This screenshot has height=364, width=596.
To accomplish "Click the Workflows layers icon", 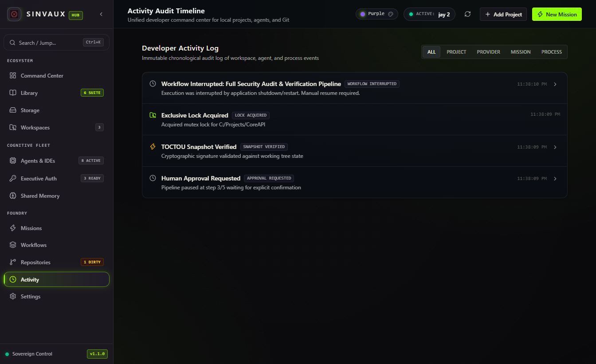I will (x=13, y=245).
